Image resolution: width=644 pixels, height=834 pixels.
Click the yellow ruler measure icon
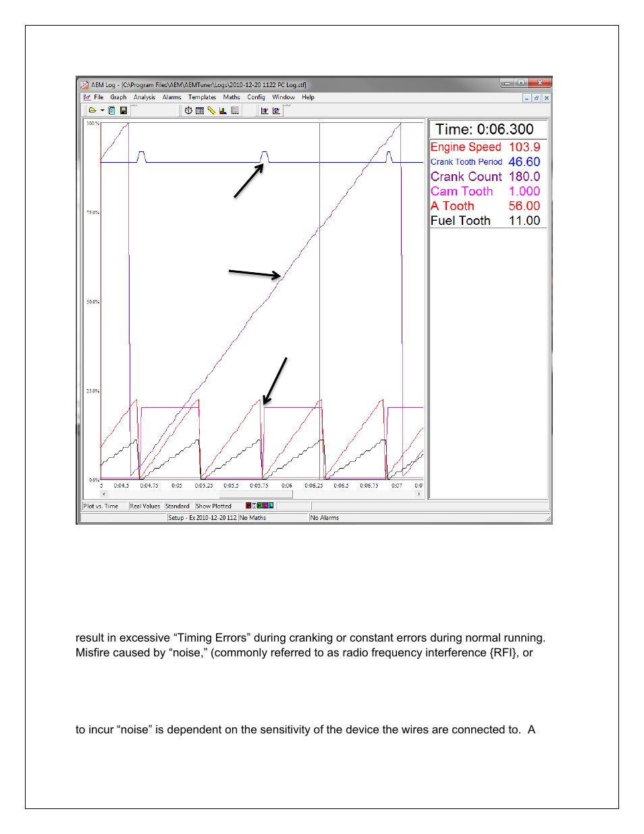click(211, 111)
